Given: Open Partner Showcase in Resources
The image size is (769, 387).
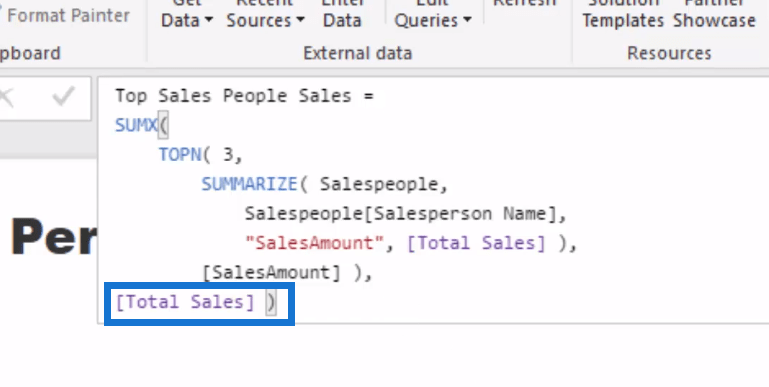Looking at the screenshot, I should [x=714, y=14].
